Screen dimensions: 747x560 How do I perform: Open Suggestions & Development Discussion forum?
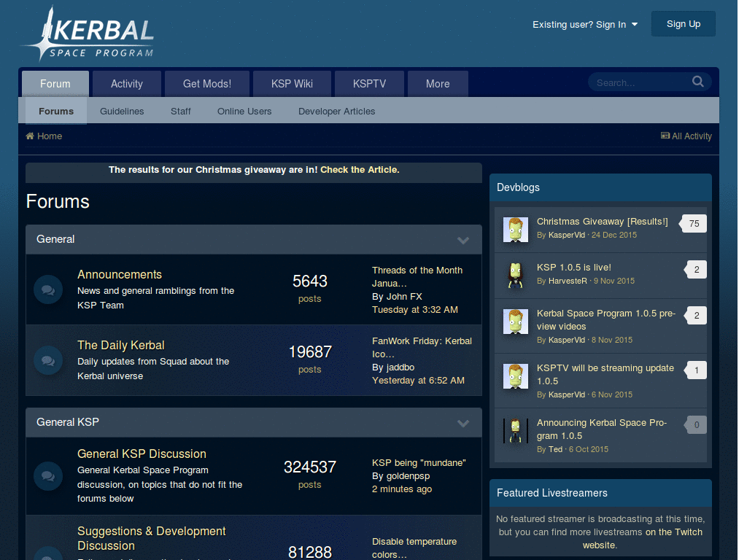click(x=152, y=538)
